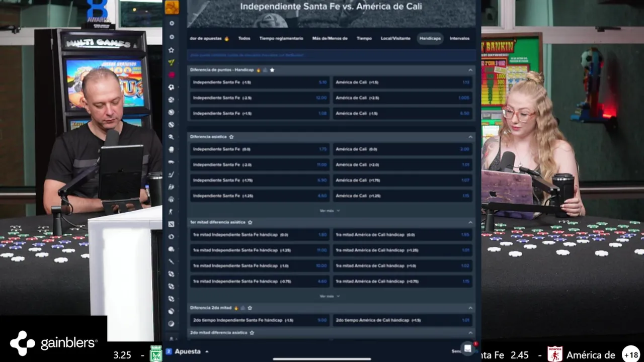Open the blue info banner below tabs
Viewport: 644px width, 362px height.
pos(331,55)
